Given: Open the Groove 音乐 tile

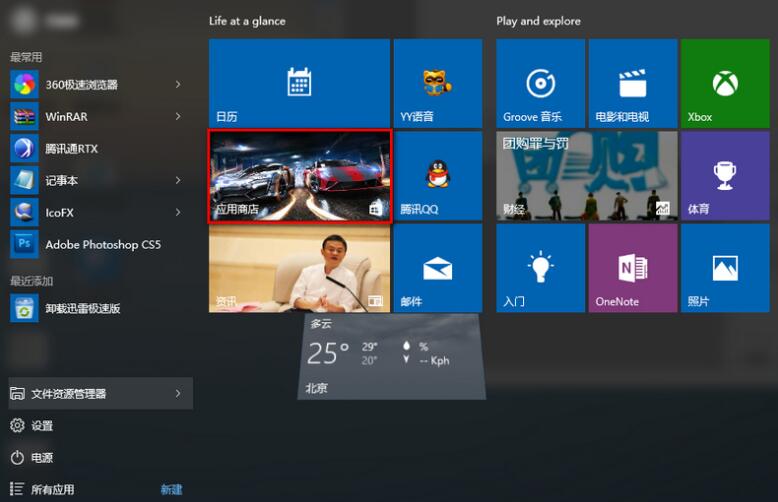Looking at the screenshot, I should point(540,83).
